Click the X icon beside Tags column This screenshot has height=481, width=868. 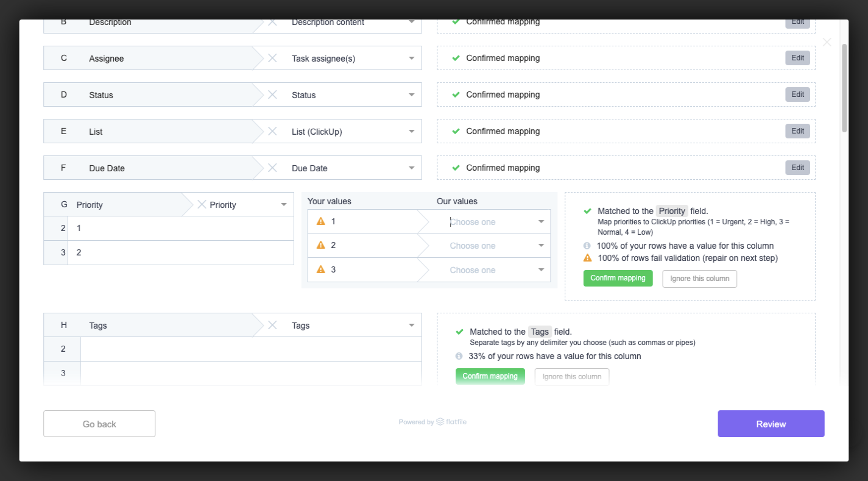(x=272, y=325)
